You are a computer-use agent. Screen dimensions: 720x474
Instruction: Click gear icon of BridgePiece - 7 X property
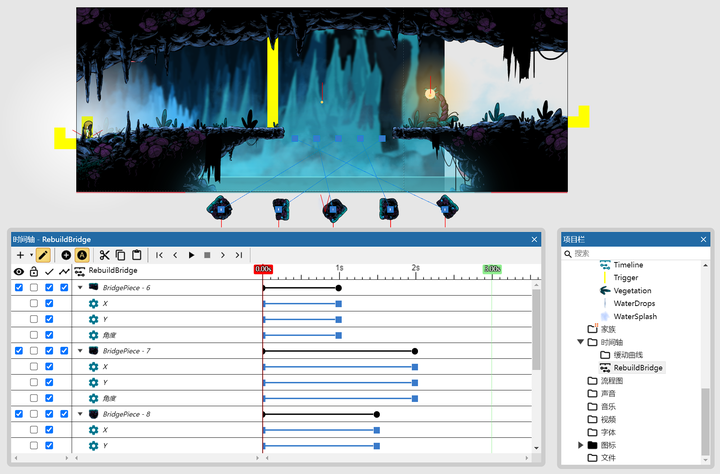(x=94, y=367)
